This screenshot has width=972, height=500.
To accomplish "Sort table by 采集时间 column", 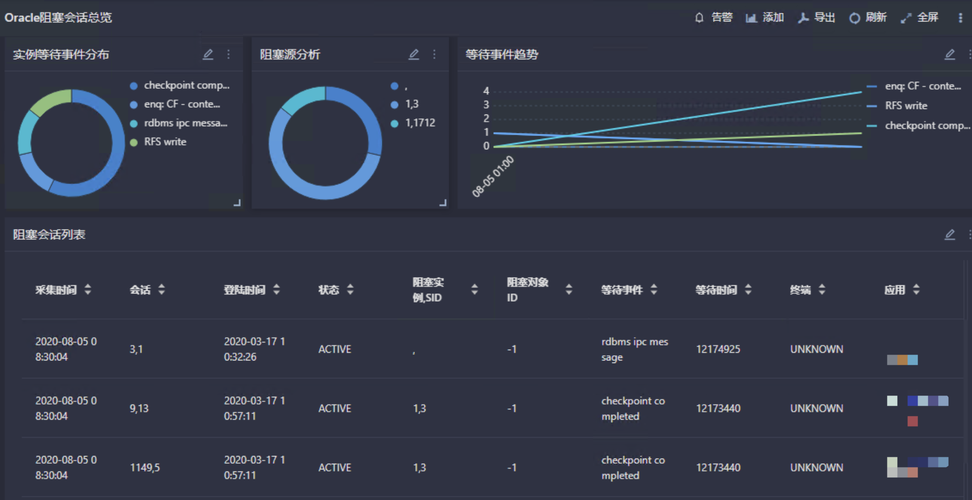I will coord(88,289).
